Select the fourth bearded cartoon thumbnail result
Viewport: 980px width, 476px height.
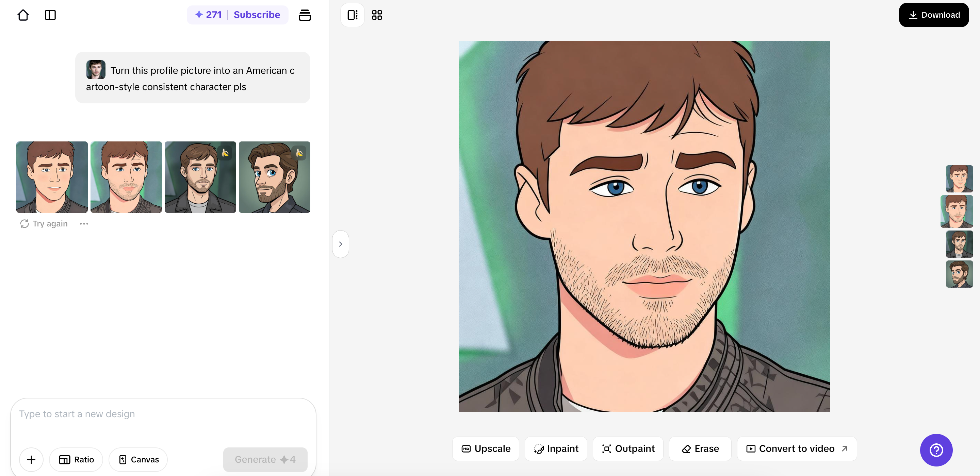pyautogui.click(x=274, y=177)
